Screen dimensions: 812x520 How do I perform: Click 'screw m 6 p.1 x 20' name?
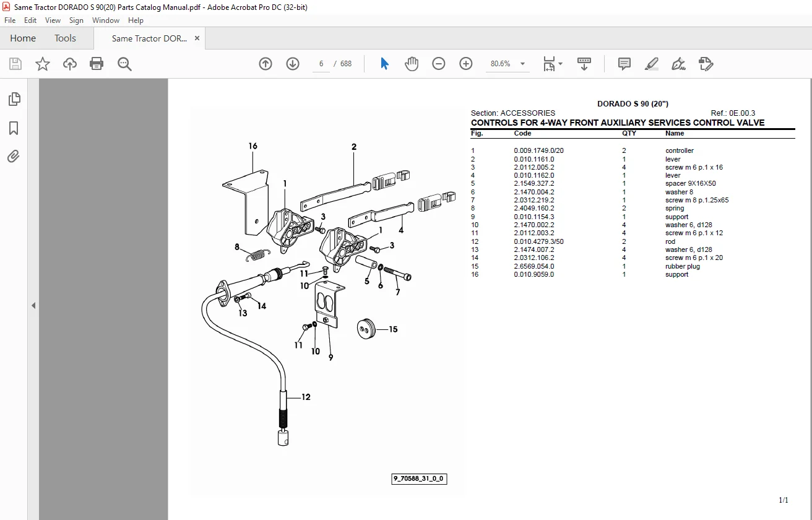694,258
